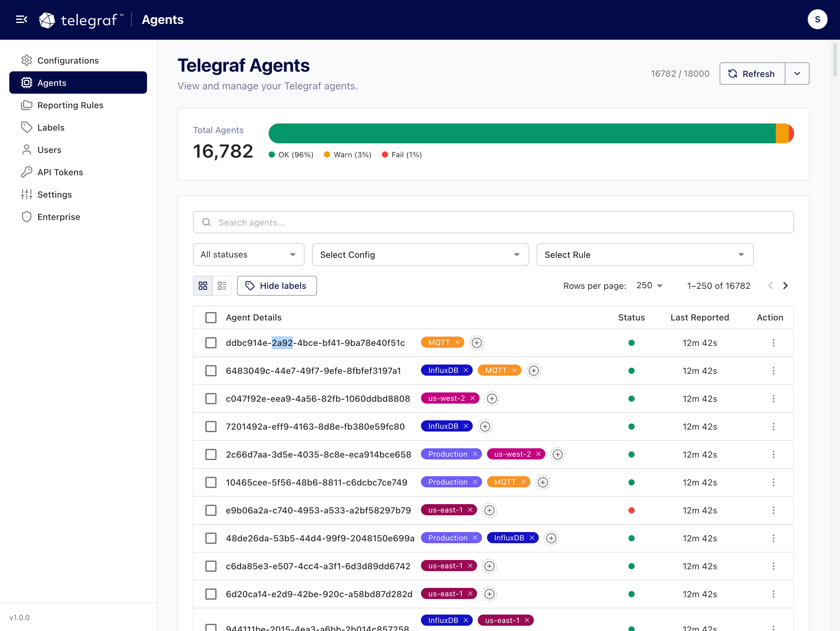Viewport: 840px width, 631px height.
Task: Switch to grid view icon
Action: [x=203, y=286]
